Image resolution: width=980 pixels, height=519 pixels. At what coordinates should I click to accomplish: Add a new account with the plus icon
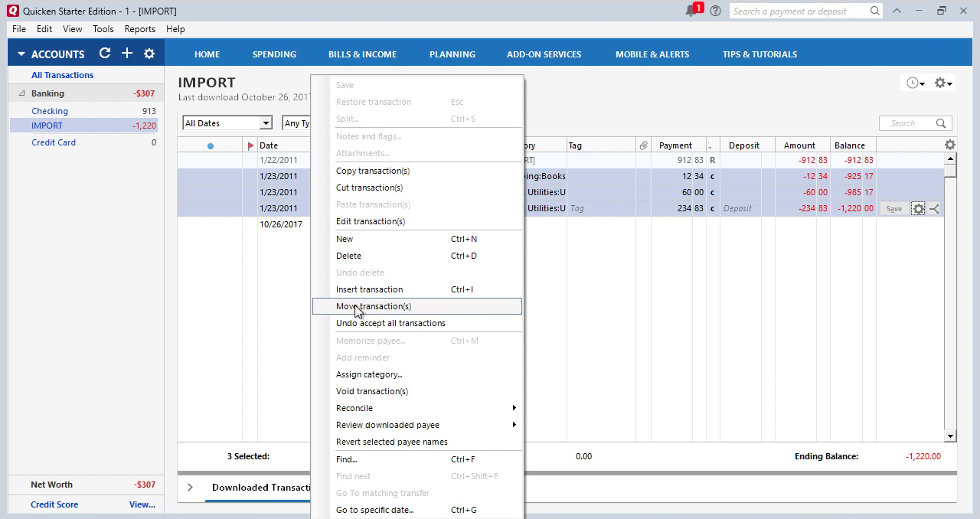pos(127,54)
